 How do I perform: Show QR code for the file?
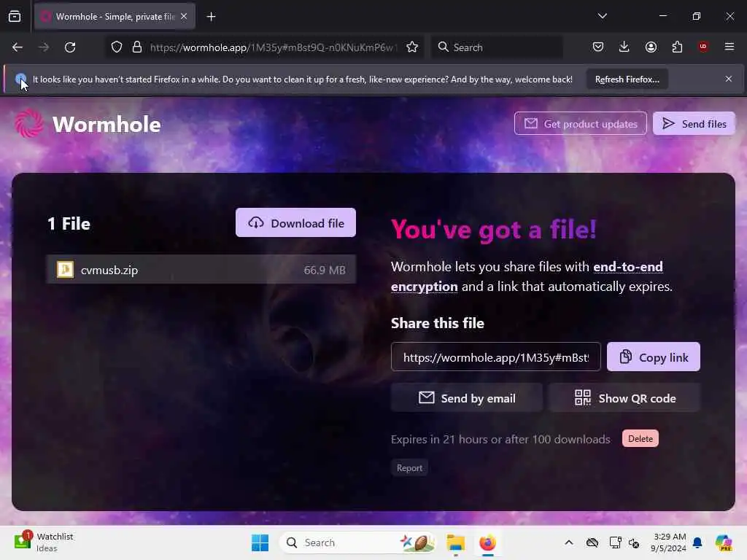[624, 397]
